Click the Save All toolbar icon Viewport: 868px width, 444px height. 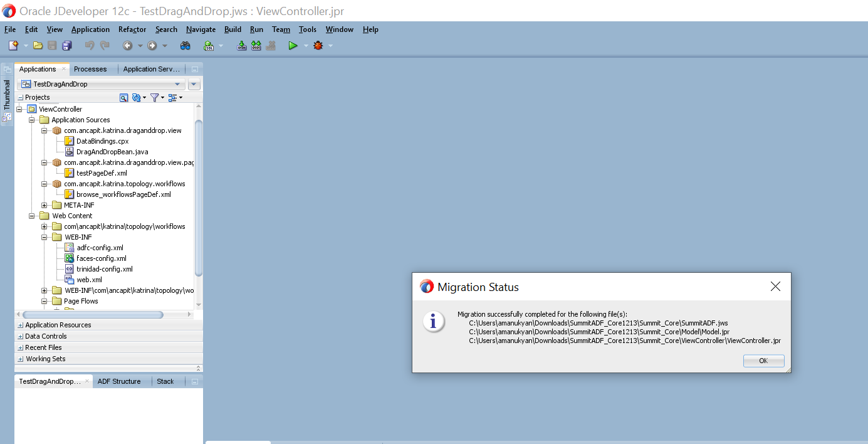(67, 45)
